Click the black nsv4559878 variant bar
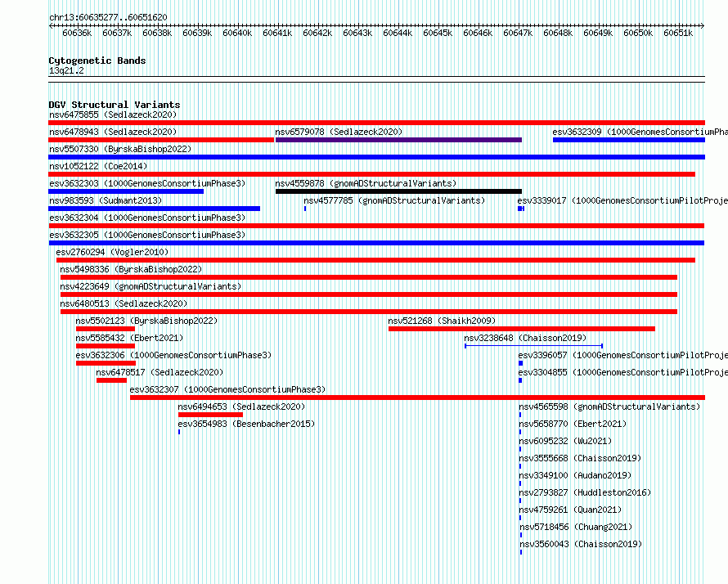This screenshot has width=728, height=584. (398, 191)
